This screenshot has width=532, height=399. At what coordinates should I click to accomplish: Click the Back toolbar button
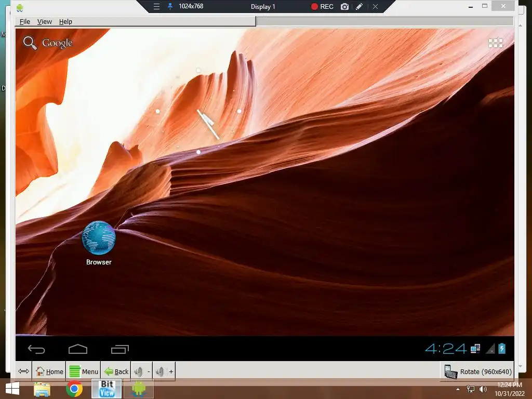point(116,371)
